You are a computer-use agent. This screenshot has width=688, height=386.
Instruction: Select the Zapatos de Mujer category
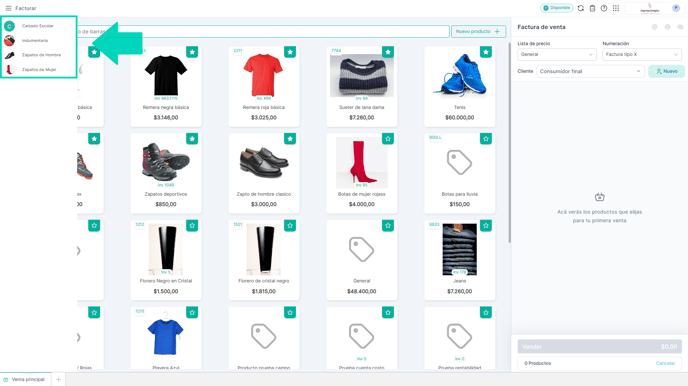click(x=38, y=69)
